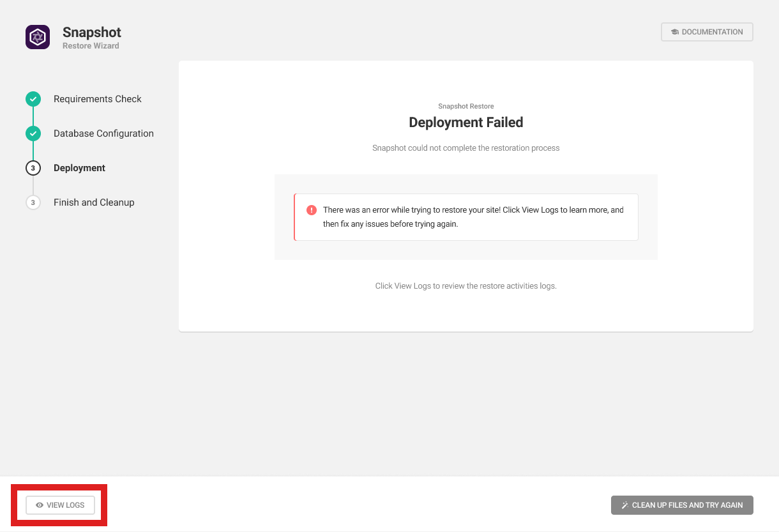The image size is (779, 532).
Task: Open the Documentation button
Action: [x=707, y=32]
